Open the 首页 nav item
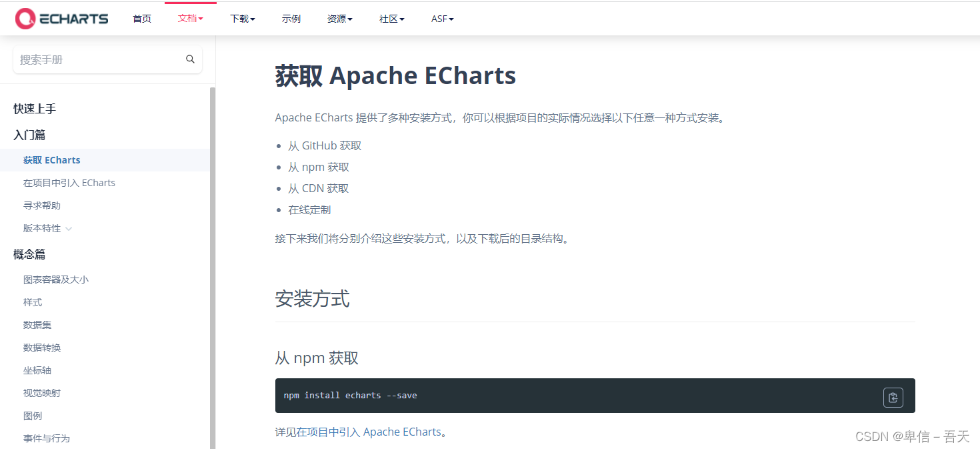This screenshot has width=980, height=449. (142, 19)
